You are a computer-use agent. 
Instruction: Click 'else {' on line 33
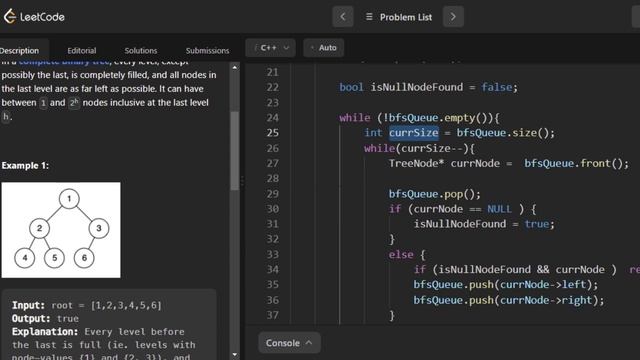(407, 255)
